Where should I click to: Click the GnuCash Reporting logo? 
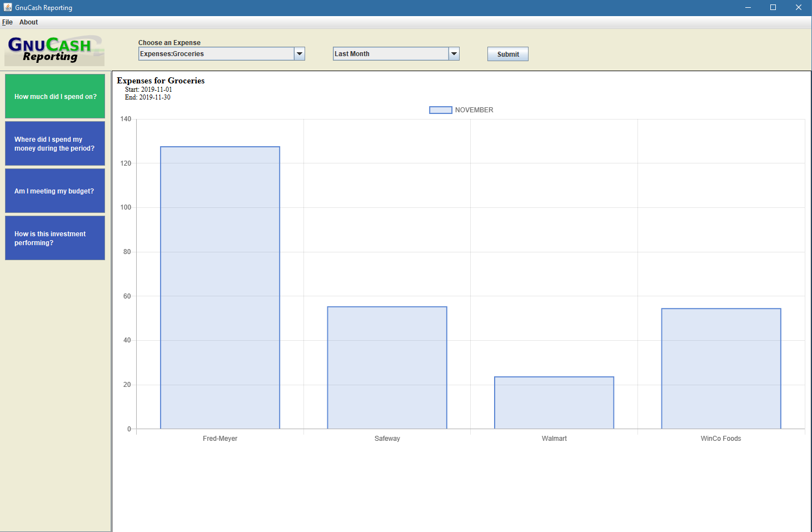click(x=54, y=50)
